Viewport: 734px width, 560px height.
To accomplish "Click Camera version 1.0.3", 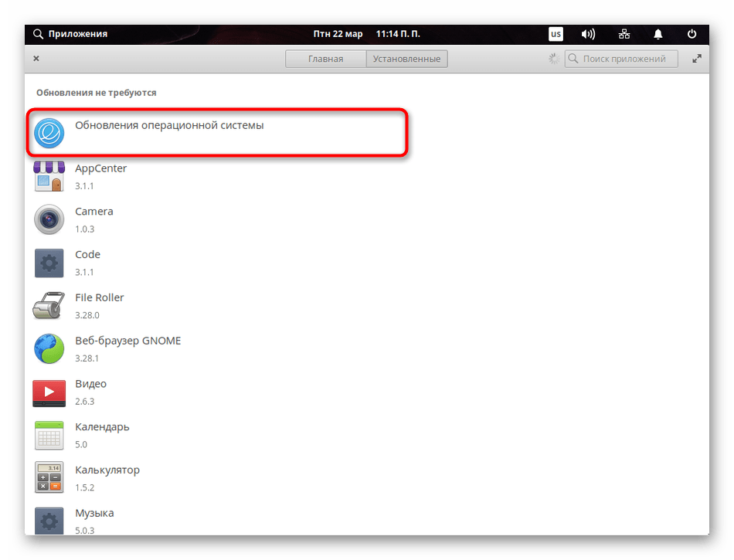I will pos(85,229).
